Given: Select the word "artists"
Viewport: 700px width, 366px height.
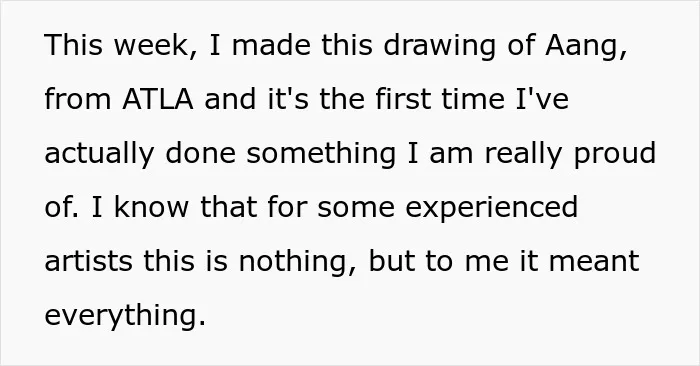Looking at the screenshot, I should coord(88,261).
